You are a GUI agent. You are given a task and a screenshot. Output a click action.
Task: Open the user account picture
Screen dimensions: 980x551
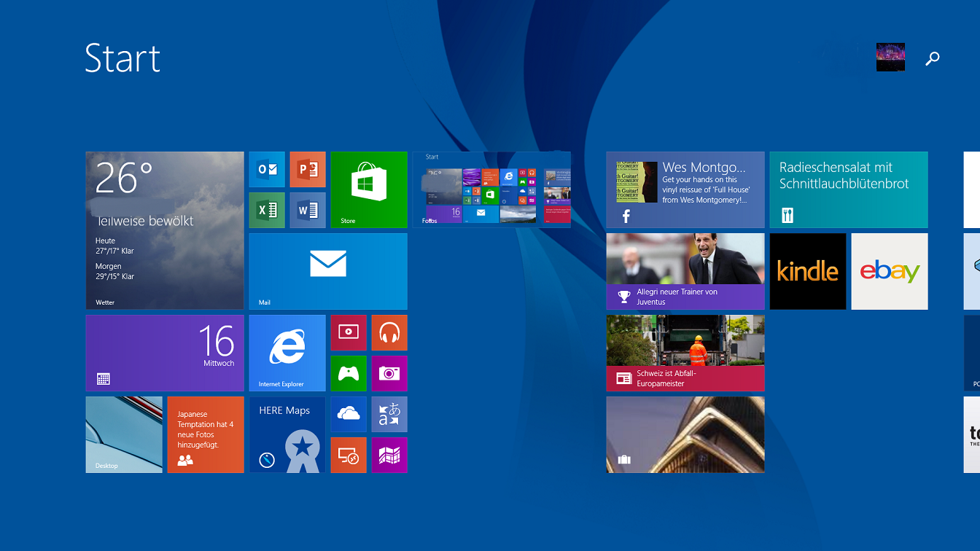890,57
